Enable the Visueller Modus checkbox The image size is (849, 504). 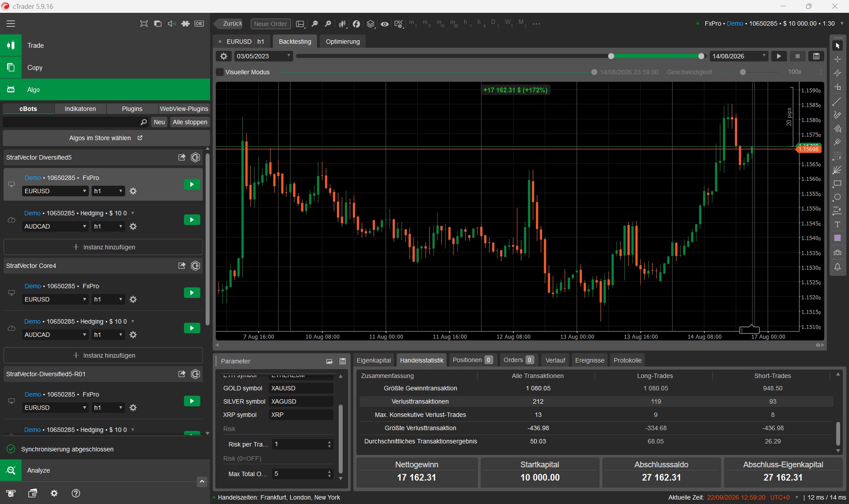[220, 72]
